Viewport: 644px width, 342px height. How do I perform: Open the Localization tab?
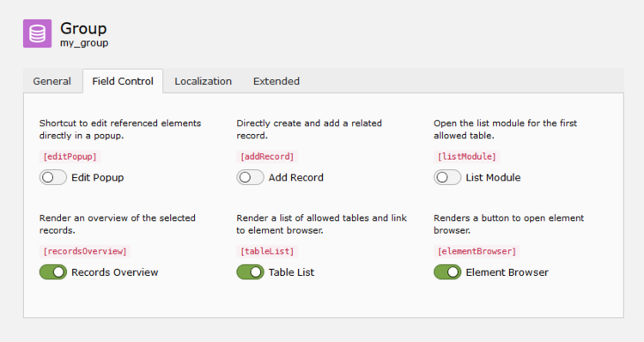[203, 82]
